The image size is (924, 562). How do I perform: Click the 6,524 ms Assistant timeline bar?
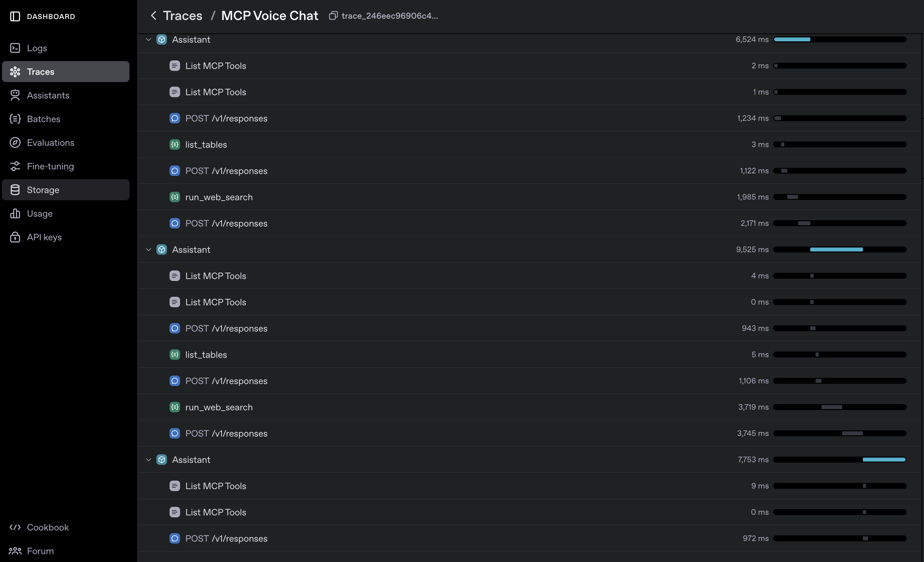792,39
